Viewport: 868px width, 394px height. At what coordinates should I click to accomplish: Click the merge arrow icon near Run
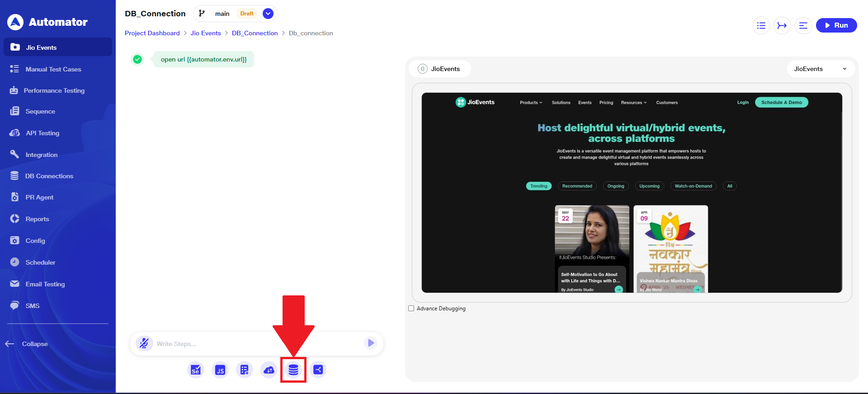coord(782,25)
